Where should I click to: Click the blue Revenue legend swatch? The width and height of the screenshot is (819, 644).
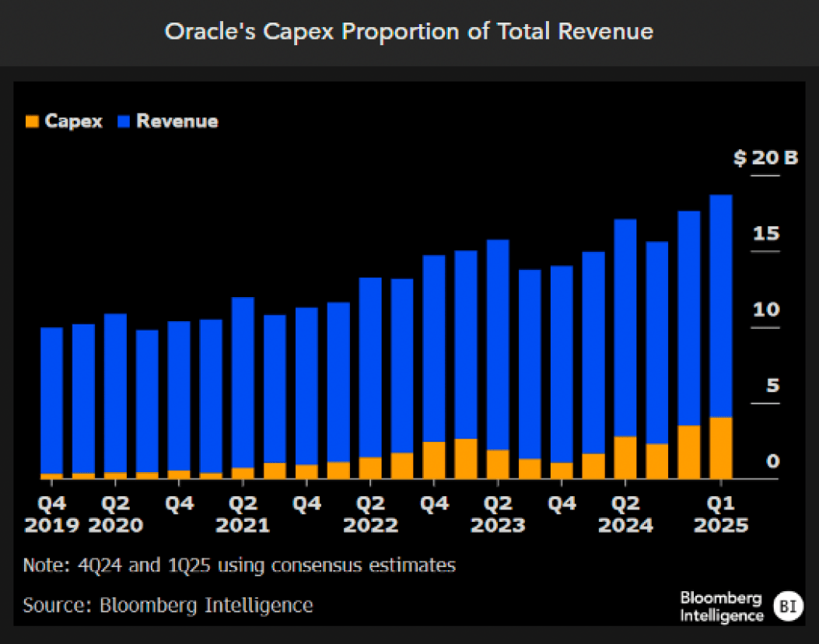click(124, 121)
